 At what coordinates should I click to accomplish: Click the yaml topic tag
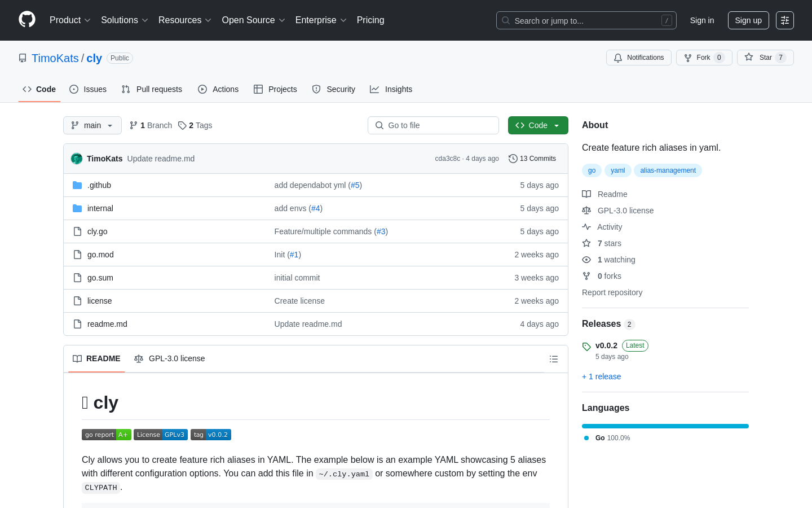tap(617, 170)
